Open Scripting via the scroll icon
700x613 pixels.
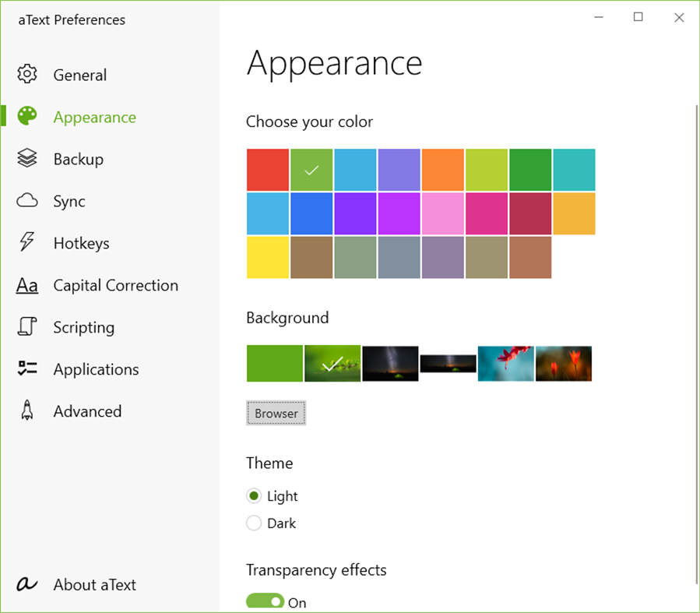(x=26, y=326)
